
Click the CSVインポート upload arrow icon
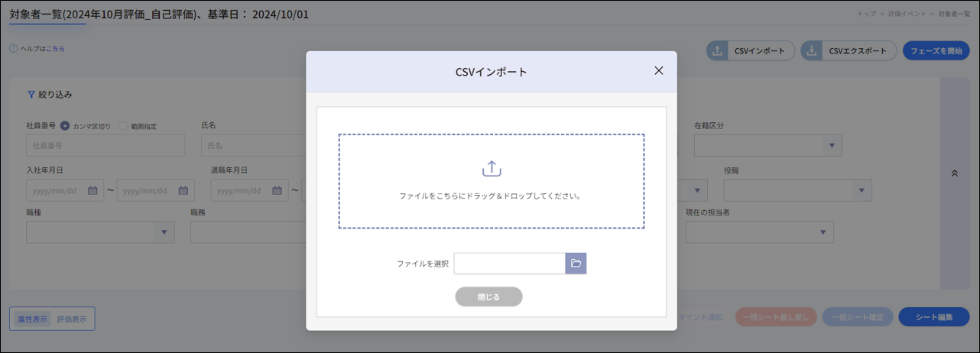pos(718,51)
